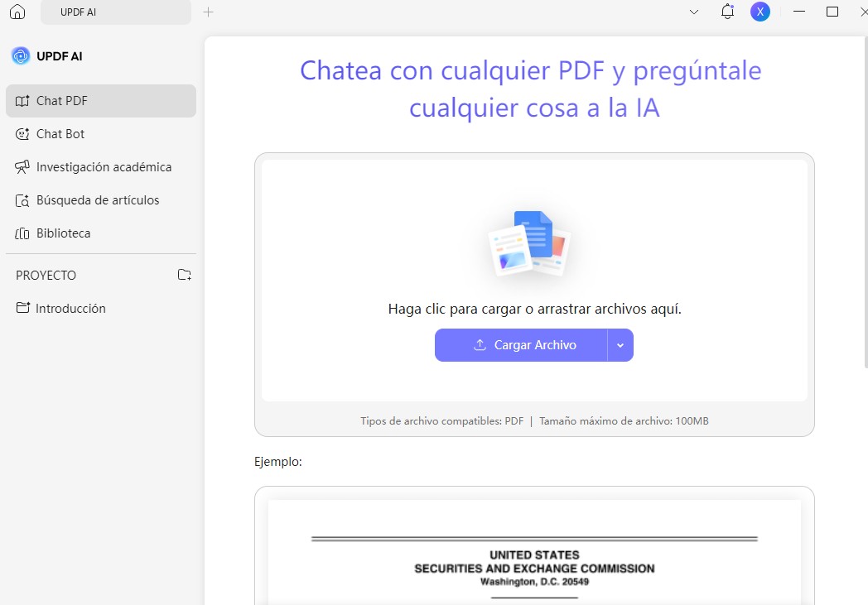Viewport: 868px width, 605px height.
Task: Click the telescope icon for Investigación académica
Action: tap(22, 167)
